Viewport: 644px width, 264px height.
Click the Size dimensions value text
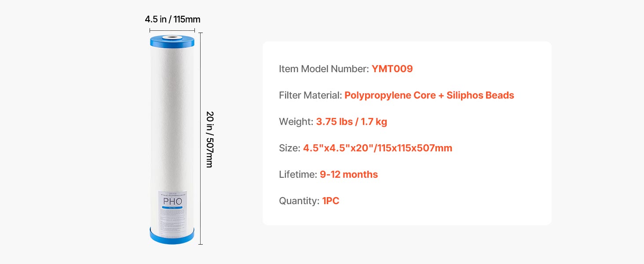pyautogui.click(x=377, y=148)
